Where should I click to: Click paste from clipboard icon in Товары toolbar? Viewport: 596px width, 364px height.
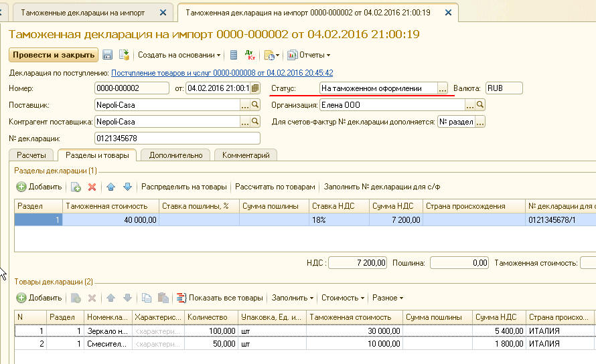coord(163,298)
